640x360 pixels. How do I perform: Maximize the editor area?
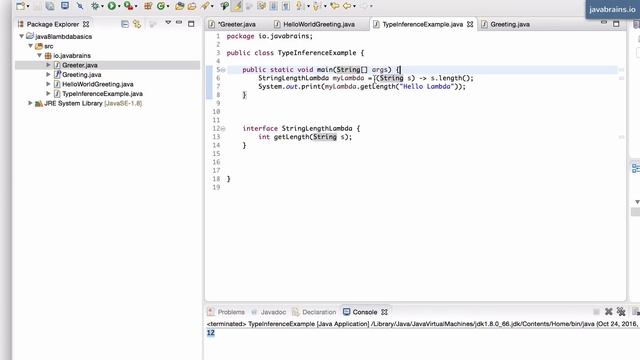coord(616,24)
